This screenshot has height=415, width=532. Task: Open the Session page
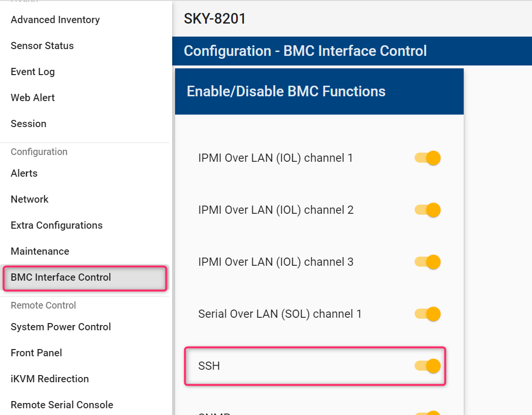point(28,124)
